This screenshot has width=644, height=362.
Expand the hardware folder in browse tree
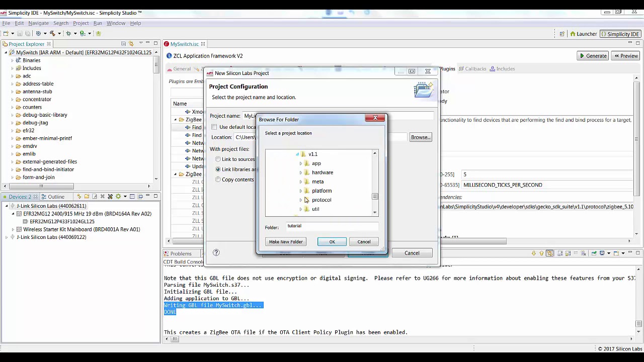(x=301, y=172)
